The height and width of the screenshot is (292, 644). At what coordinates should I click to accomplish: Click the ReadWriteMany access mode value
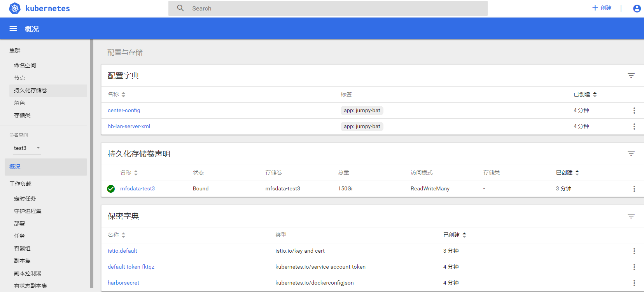(x=430, y=188)
